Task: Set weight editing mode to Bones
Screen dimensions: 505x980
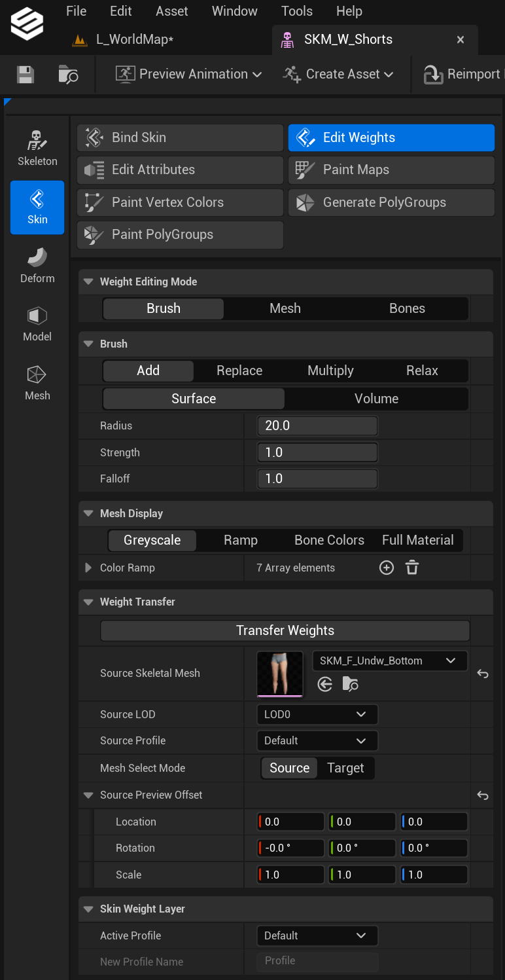Action: [x=407, y=308]
